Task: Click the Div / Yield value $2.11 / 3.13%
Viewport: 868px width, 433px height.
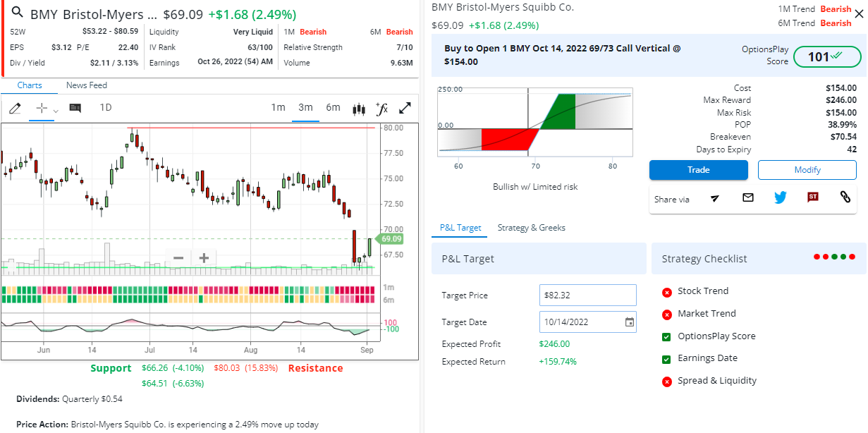Action: click(114, 63)
